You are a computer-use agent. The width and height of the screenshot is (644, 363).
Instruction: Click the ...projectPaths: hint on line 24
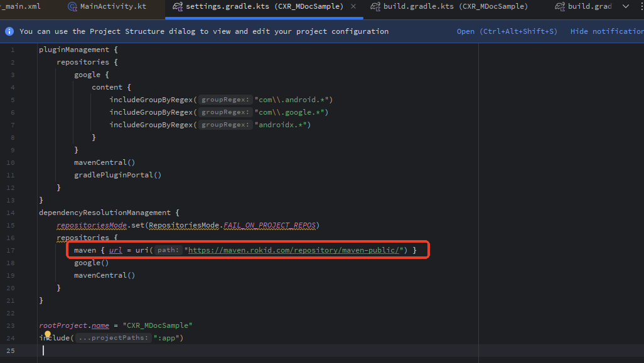click(114, 337)
